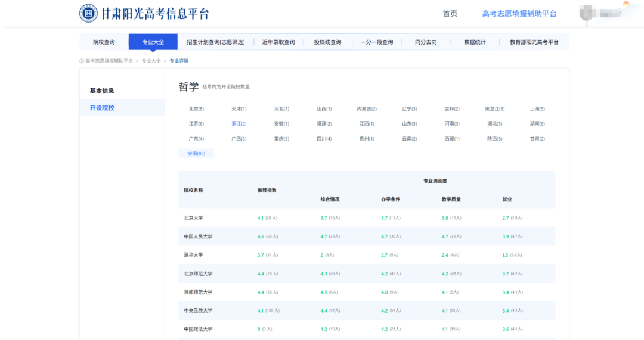Click the 湖北(5) filter
644x340 pixels.
pos(494,123)
